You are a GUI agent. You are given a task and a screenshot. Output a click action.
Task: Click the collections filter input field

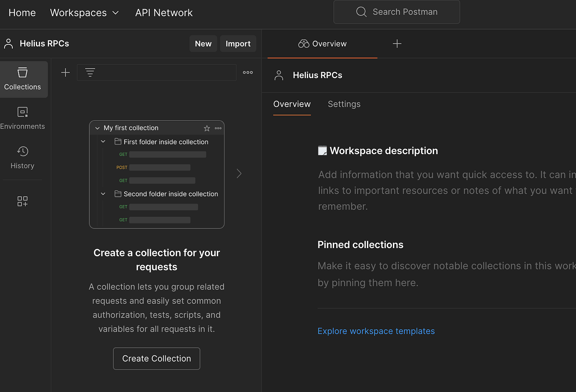(x=157, y=72)
